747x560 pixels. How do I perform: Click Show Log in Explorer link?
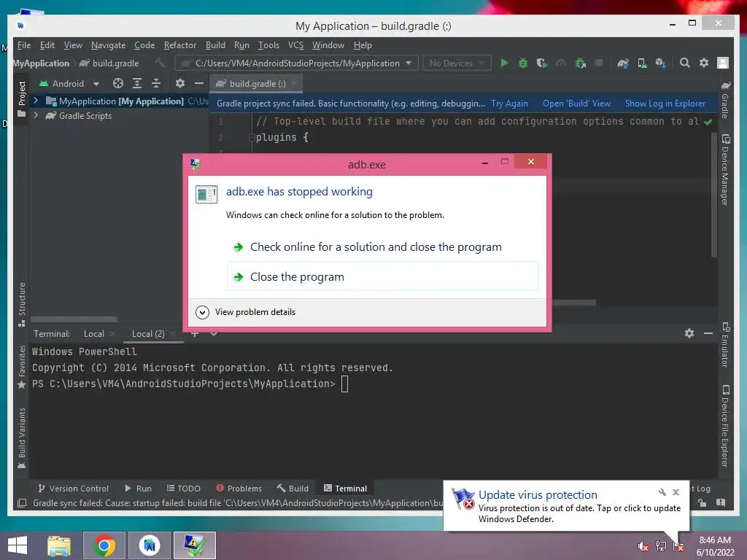pos(665,104)
